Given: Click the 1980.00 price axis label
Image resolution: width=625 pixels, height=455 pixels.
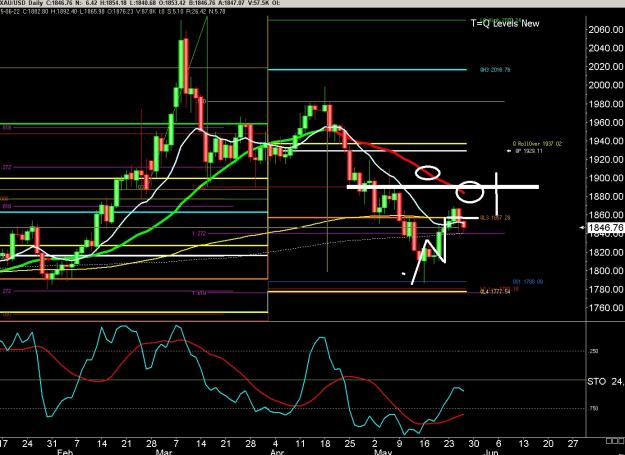Looking at the screenshot, I should (x=605, y=104).
